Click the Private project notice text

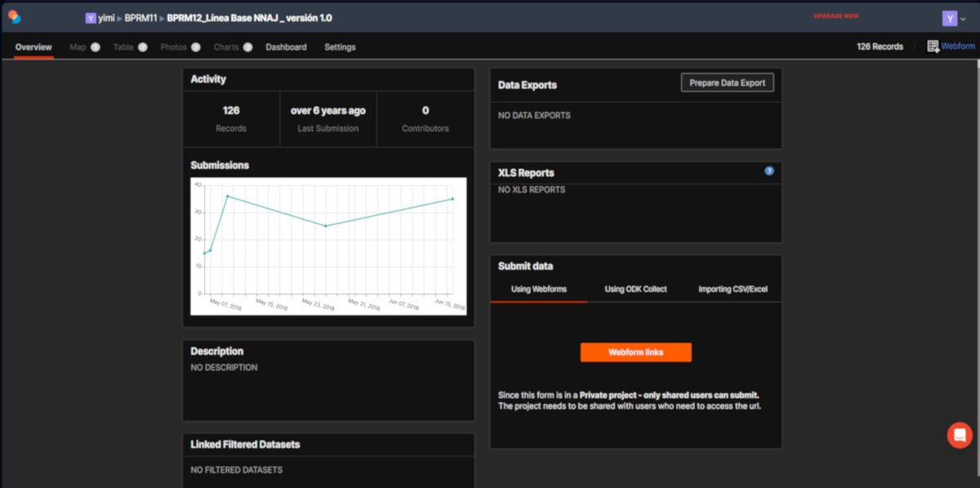coord(630,401)
